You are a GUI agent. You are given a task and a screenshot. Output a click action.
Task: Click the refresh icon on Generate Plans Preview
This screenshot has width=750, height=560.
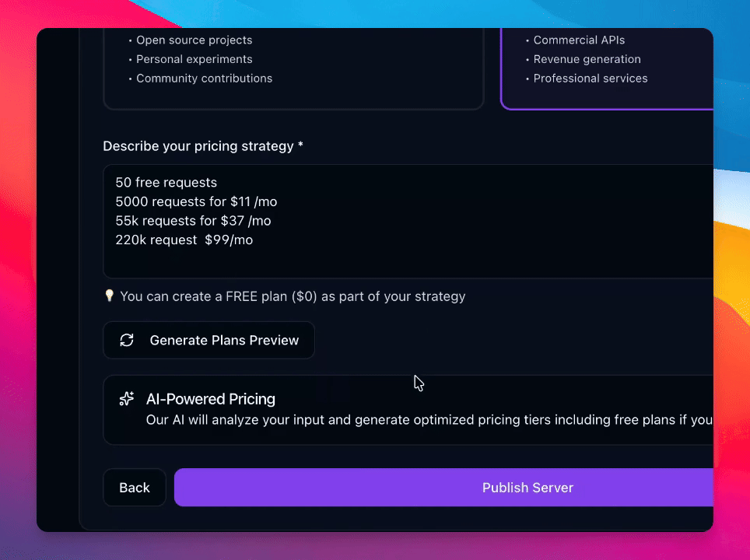click(127, 340)
